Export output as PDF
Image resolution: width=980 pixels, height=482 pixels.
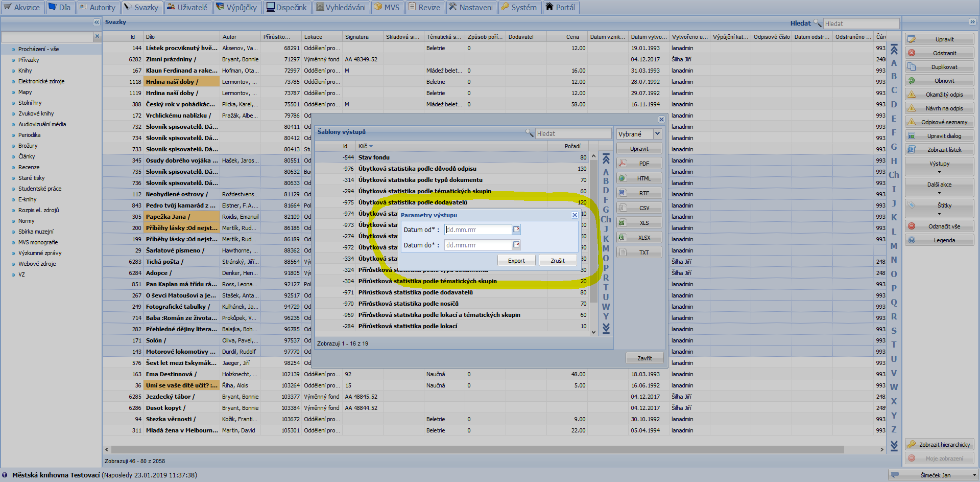[639, 164]
